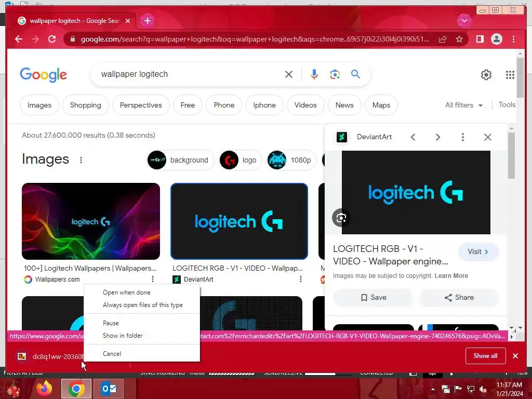Open search Tools
The image size is (532, 399).
(507, 105)
